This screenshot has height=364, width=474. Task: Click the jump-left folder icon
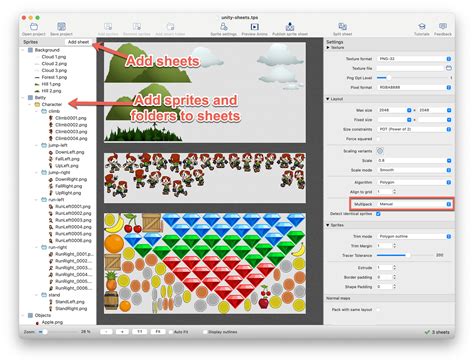[44, 145]
